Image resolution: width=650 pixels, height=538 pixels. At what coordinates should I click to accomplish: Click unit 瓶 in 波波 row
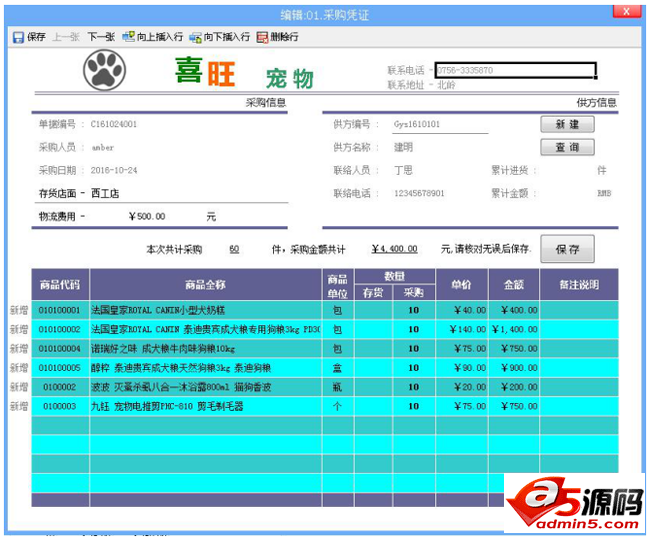click(x=337, y=387)
